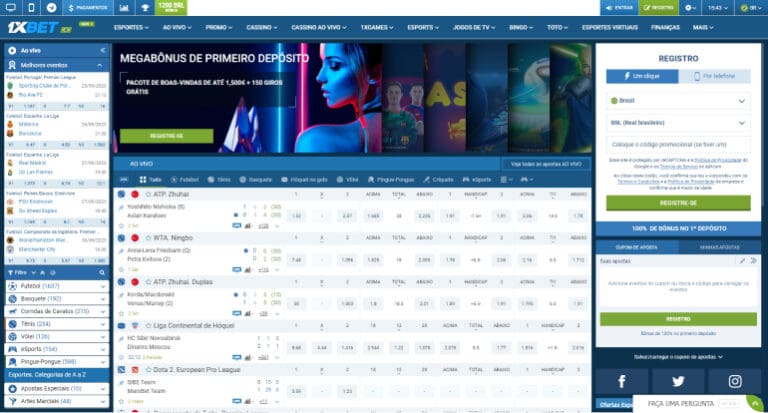The height and width of the screenshot is (413, 768).
Task: Open the Brasil country dropdown
Action: point(678,101)
